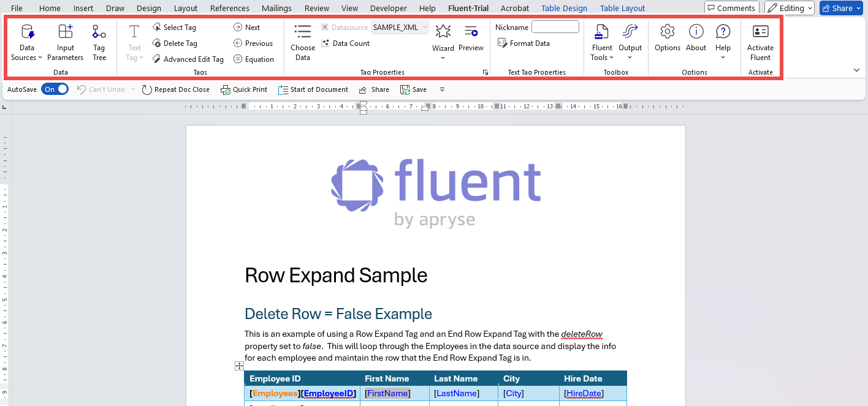Open the Tag Properties dialog launcher

(x=485, y=72)
